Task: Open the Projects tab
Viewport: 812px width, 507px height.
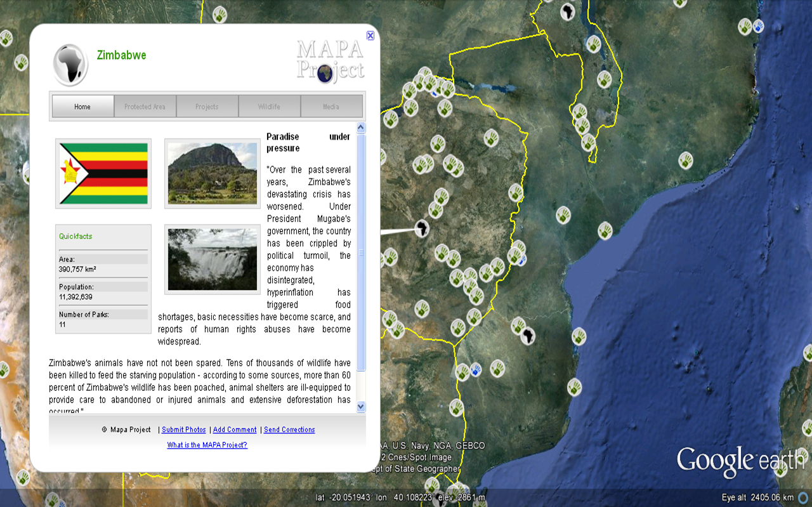Action: (207, 107)
